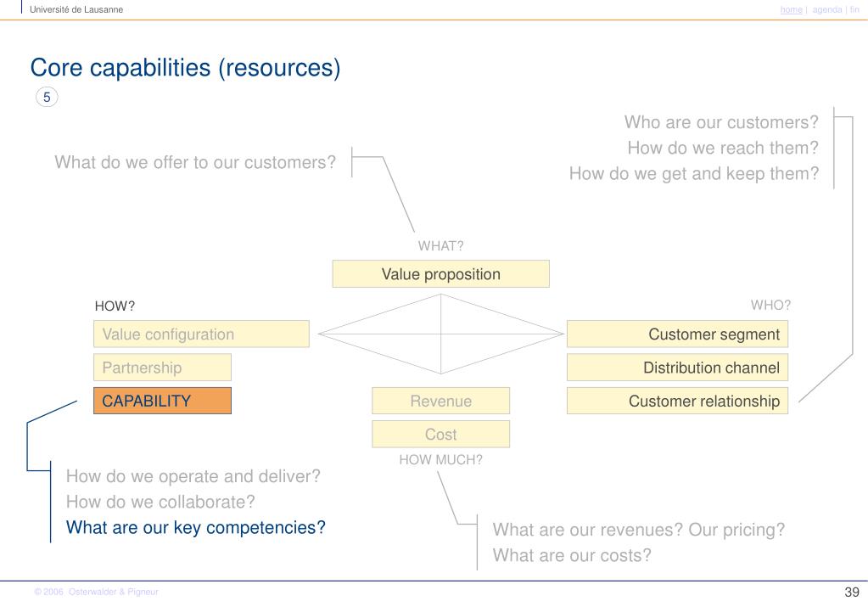Select the Customer relationship box
Screen dimensions: 868x601
[x=677, y=401]
